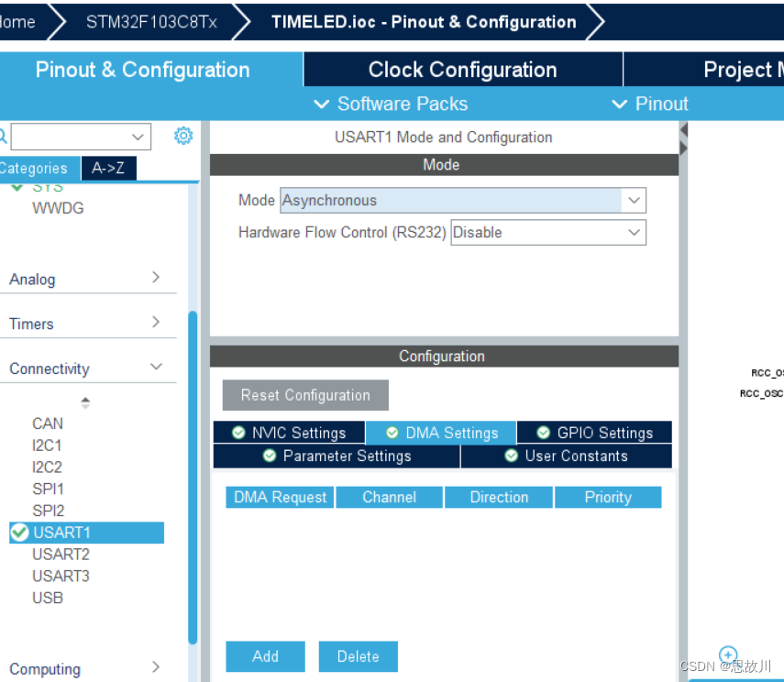
Task: Click the category list vertical scrollbar
Action: click(193, 478)
